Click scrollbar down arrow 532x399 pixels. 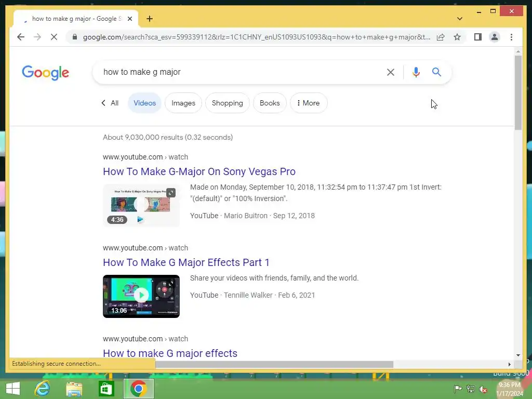pos(518,355)
